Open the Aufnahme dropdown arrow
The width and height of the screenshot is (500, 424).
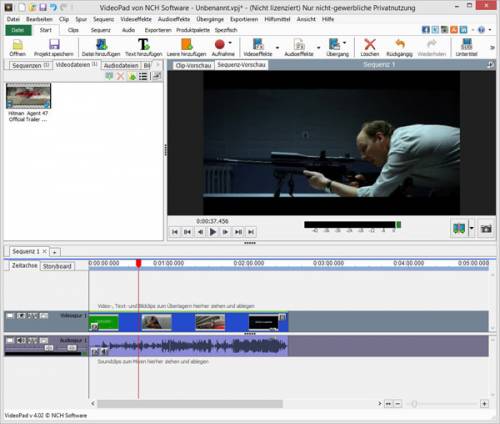click(x=230, y=43)
